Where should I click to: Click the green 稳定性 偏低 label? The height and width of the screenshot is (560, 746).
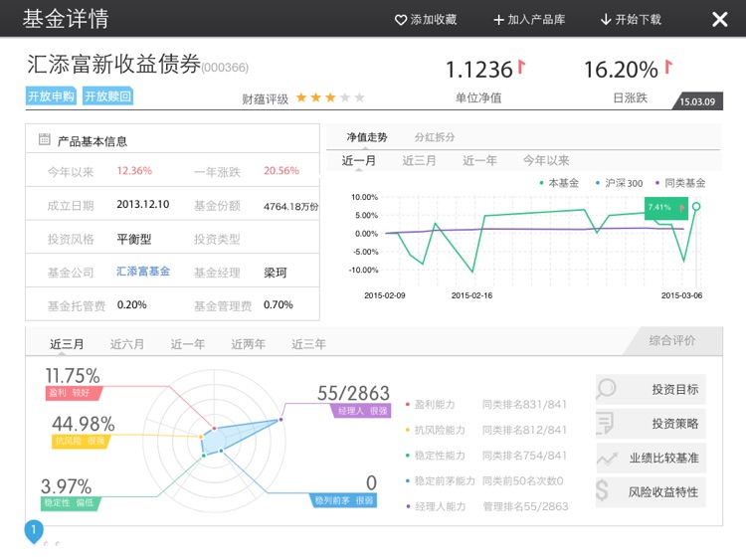[x=70, y=503]
